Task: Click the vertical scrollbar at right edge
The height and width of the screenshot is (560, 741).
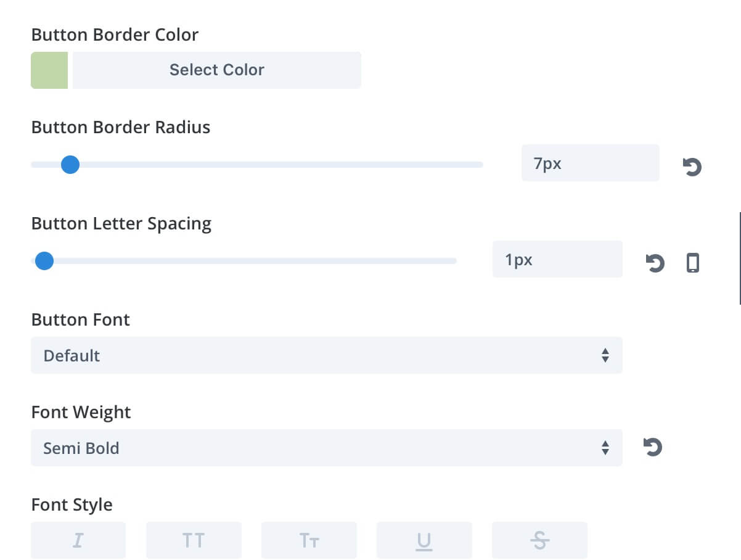Action: (739, 258)
